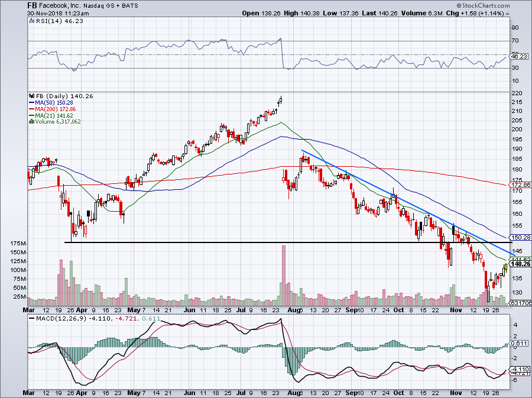Click the Nov label on the price axis
Image resolution: width=532 pixels, height=398 pixels.
[456, 310]
